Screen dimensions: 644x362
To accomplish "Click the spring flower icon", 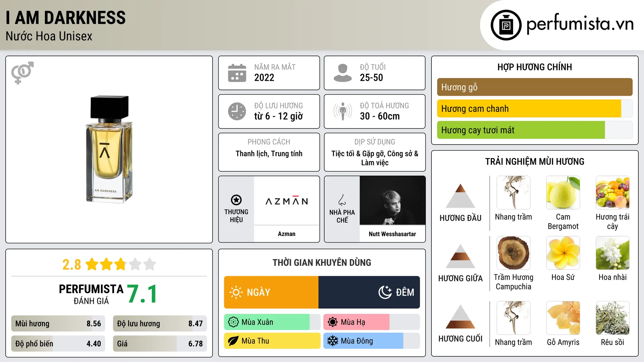I will coord(233,322).
